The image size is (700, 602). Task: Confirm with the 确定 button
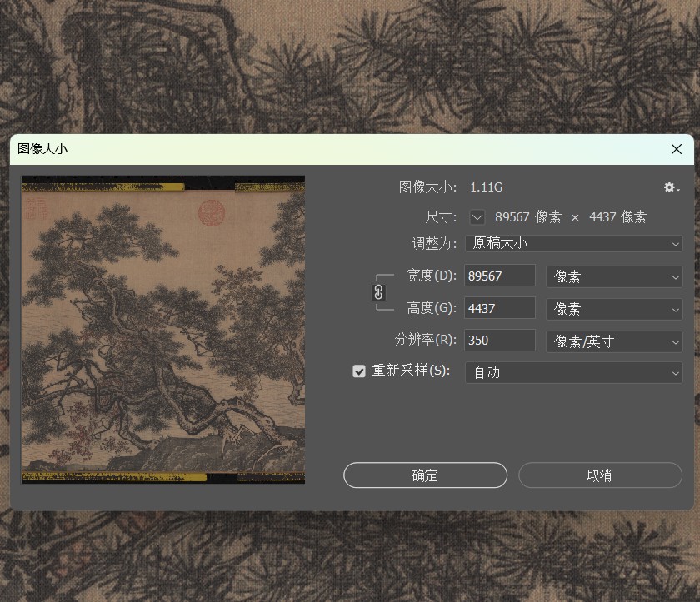(x=425, y=475)
